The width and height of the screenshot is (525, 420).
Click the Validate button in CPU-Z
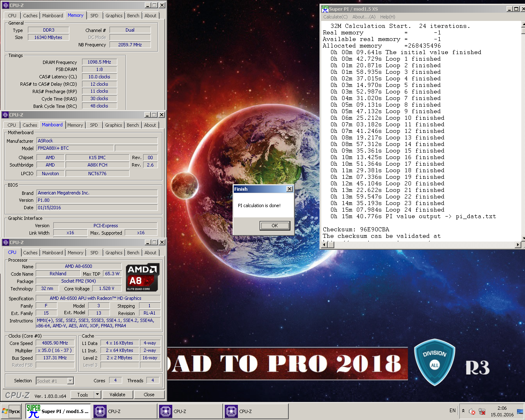point(117,395)
